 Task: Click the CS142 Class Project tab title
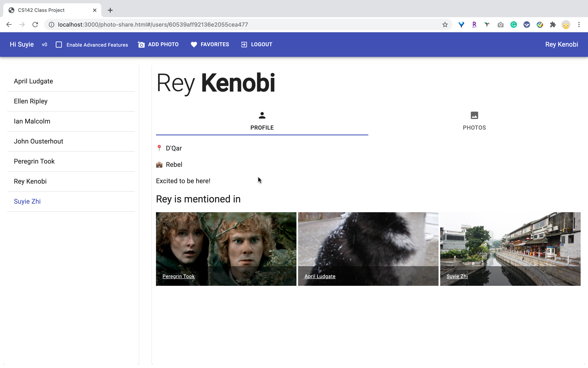pyautogui.click(x=41, y=10)
